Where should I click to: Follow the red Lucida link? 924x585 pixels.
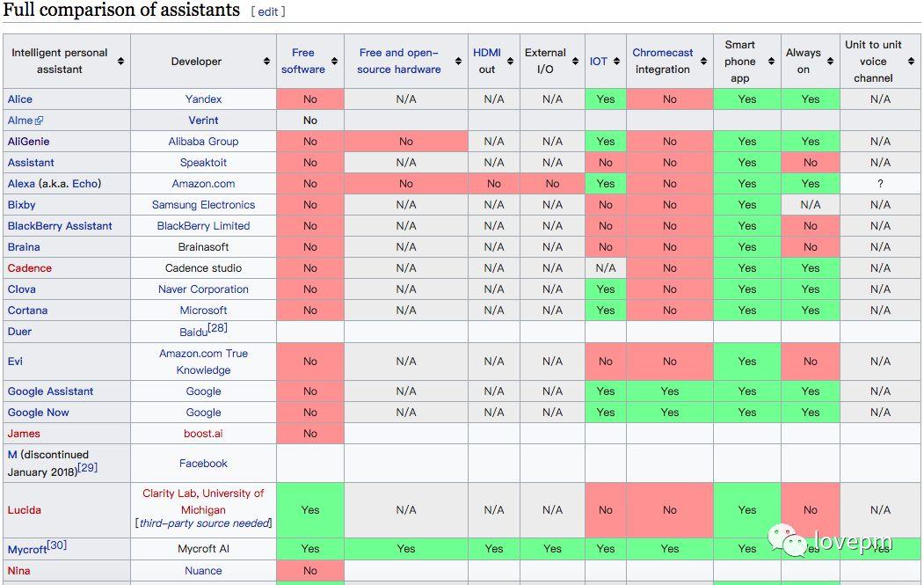click(24, 510)
